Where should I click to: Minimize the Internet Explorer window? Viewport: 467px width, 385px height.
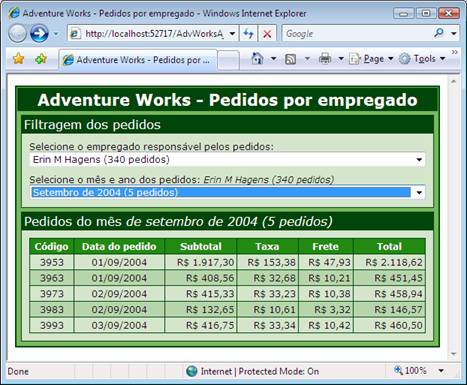(403, 14)
